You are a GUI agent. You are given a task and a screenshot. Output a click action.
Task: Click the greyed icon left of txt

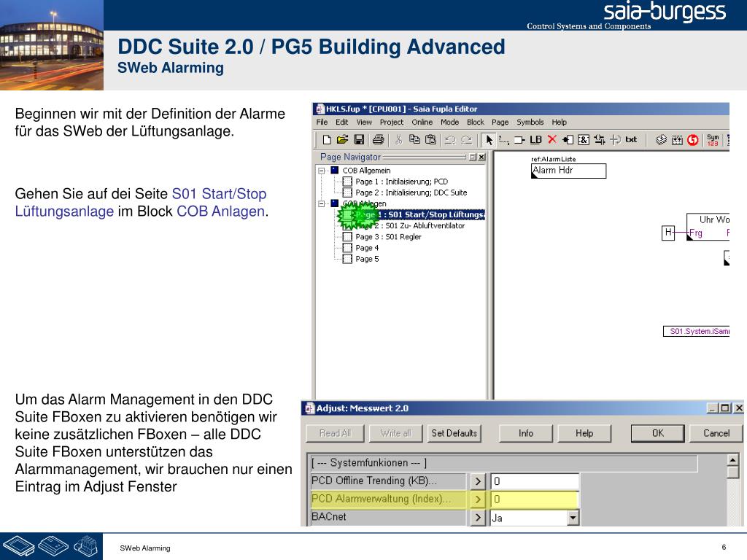[x=616, y=140]
